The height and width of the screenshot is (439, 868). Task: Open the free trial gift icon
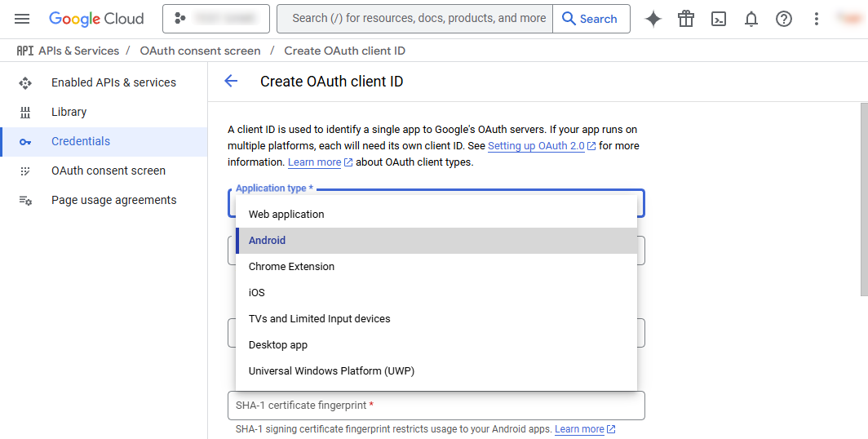pyautogui.click(x=686, y=19)
